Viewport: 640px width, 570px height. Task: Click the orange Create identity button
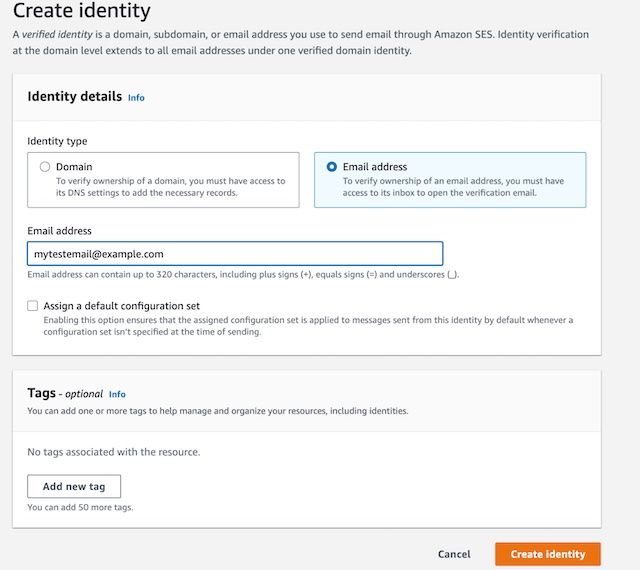click(548, 554)
